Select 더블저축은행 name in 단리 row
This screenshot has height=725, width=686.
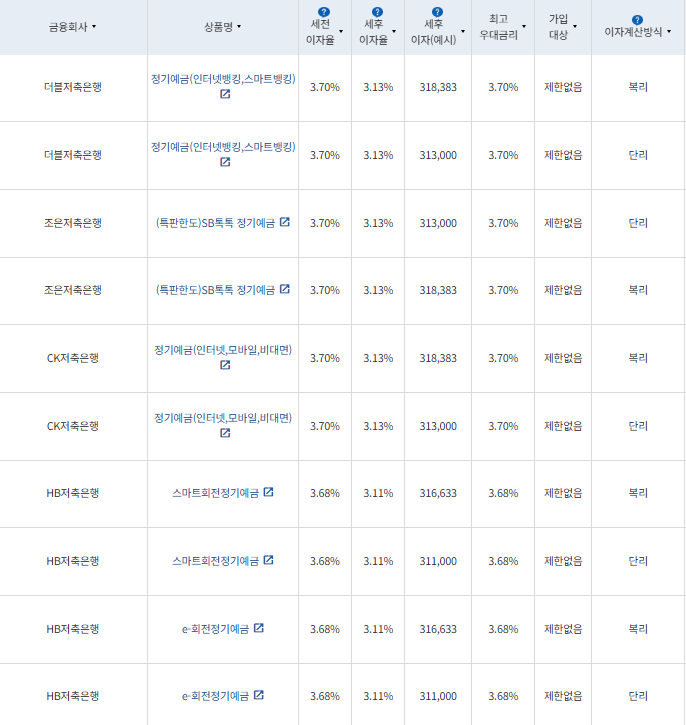point(73,155)
